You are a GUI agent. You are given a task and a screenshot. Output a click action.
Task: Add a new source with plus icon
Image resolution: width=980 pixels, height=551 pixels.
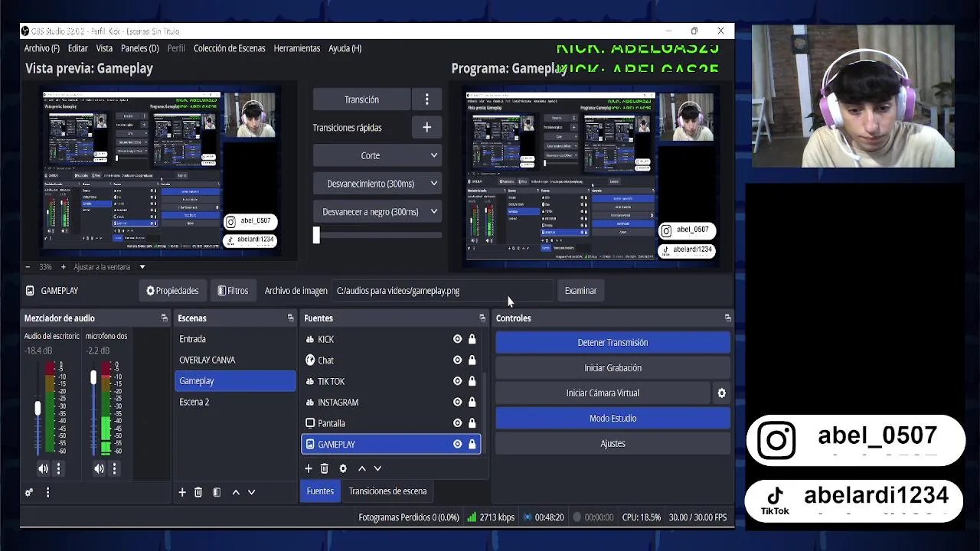pyautogui.click(x=309, y=468)
